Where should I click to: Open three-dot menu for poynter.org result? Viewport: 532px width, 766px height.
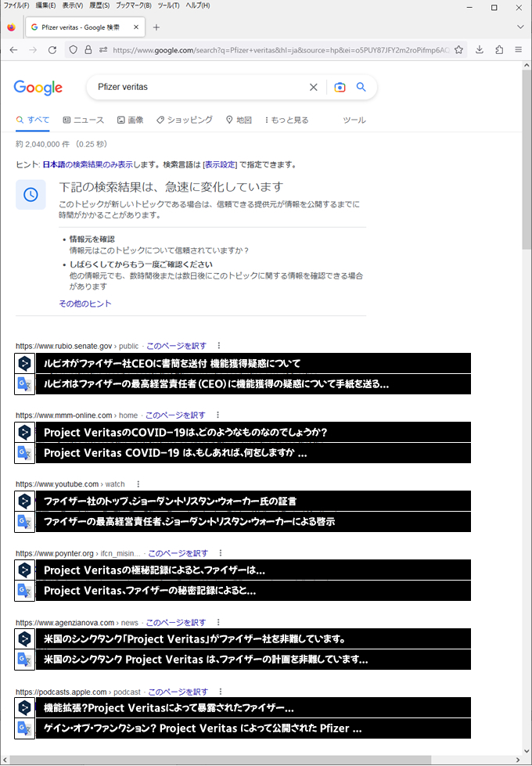click(x=221, y=553)
